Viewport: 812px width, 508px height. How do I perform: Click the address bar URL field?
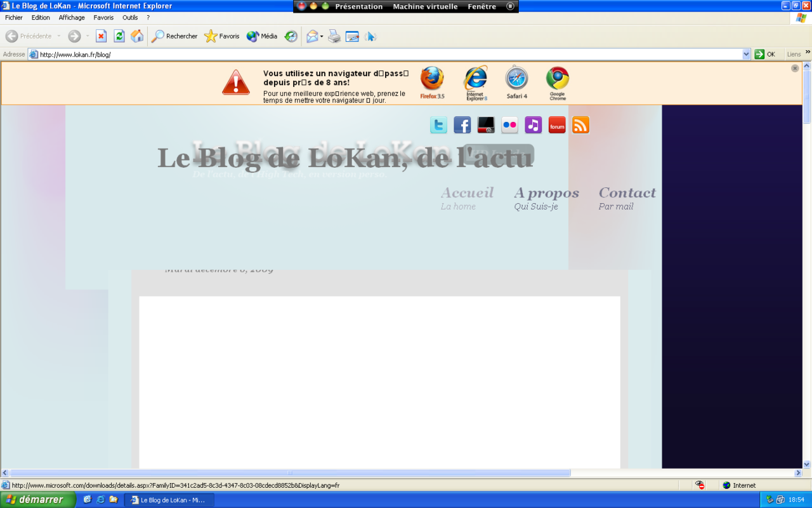tap(390, 55)
